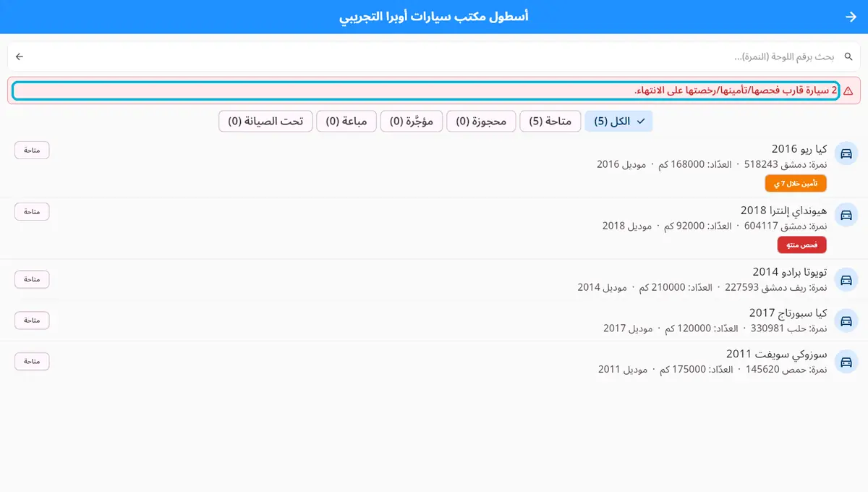Click the warning triangle alert icon

point(848,91)
